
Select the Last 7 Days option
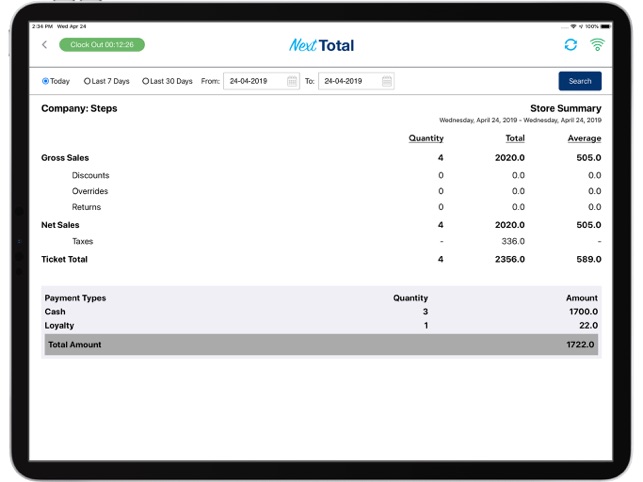coord(107,81)
